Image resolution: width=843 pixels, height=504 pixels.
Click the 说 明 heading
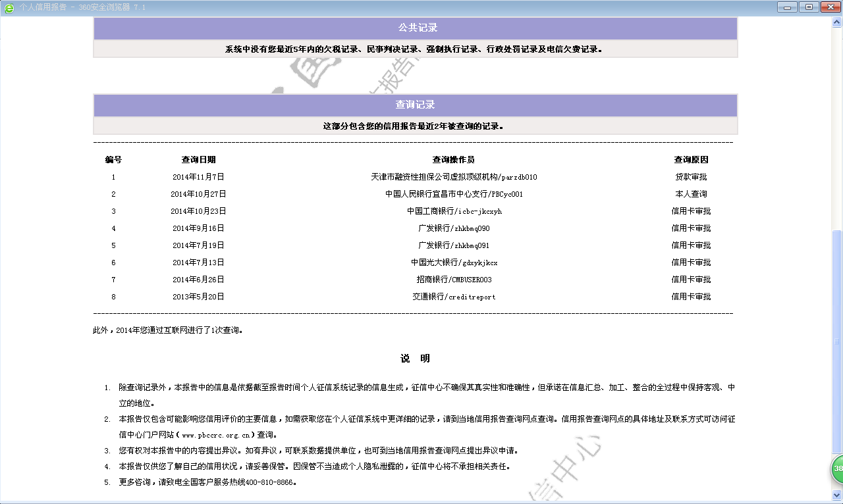point(415,359)
